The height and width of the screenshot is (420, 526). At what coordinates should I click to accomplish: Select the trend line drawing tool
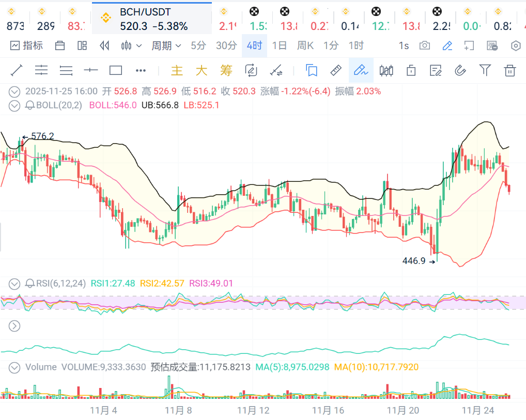tap(17, 70)
